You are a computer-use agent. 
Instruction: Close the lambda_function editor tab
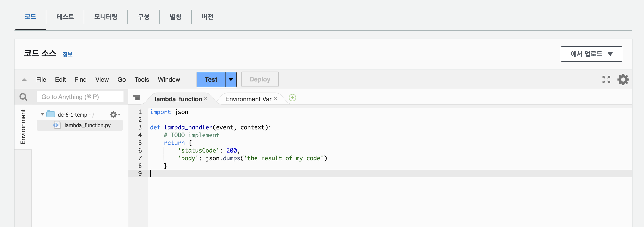tap(205, 99)
